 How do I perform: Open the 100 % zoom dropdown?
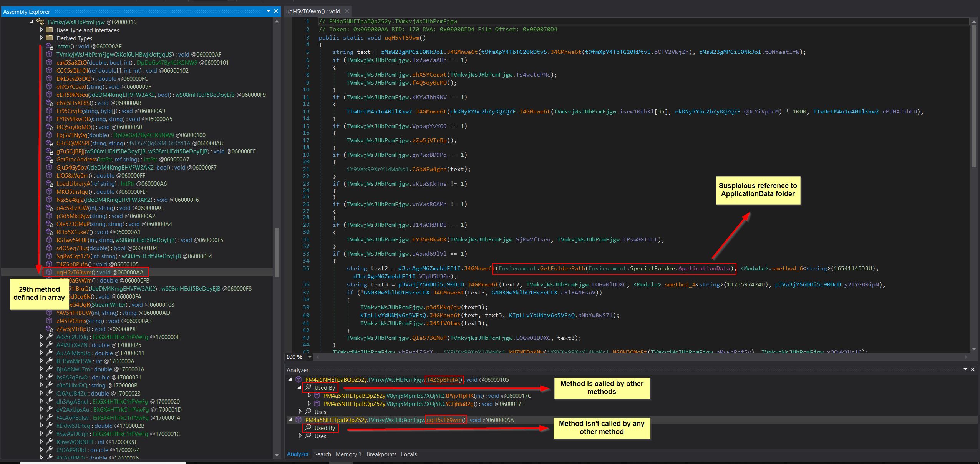(310, 357)
